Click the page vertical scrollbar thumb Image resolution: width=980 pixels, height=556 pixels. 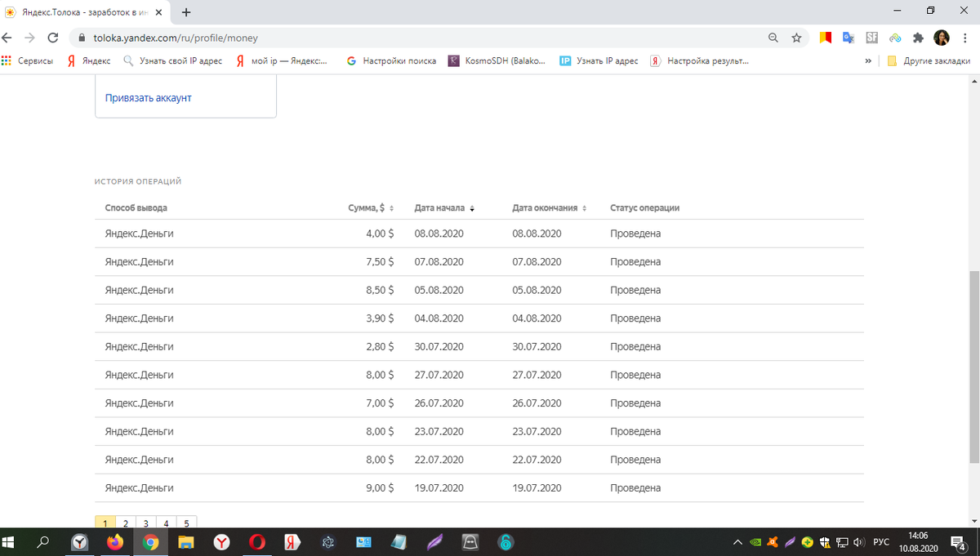click(x=973, y=367)
